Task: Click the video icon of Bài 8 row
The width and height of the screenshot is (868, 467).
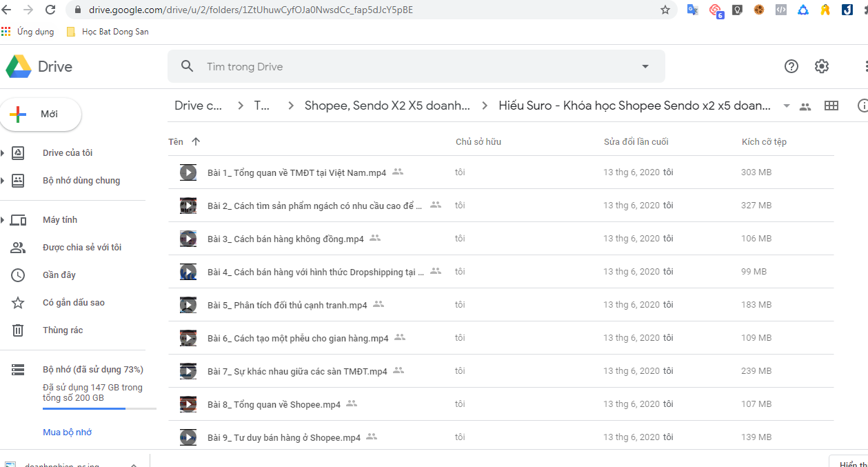Action: pyautogui.click(x=188, y=404)
